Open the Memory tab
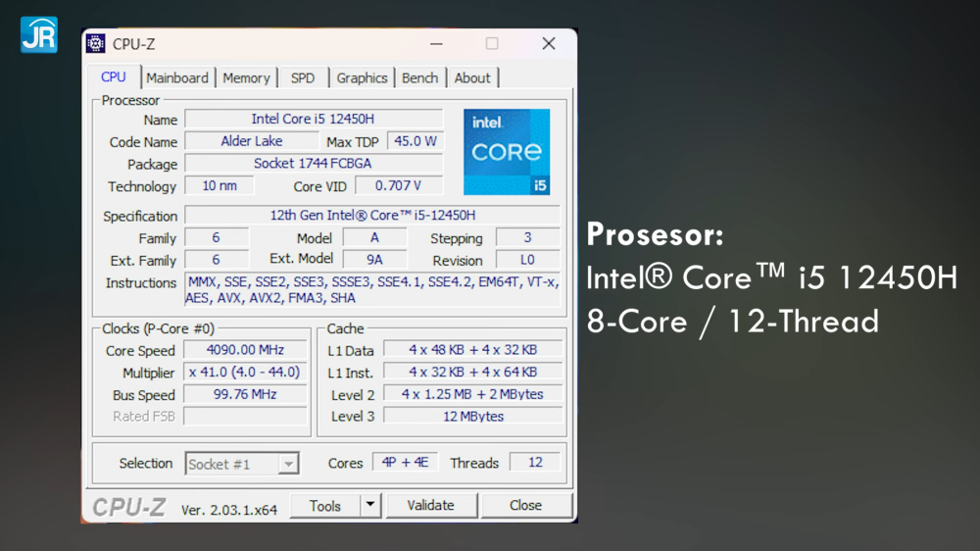 246,78
